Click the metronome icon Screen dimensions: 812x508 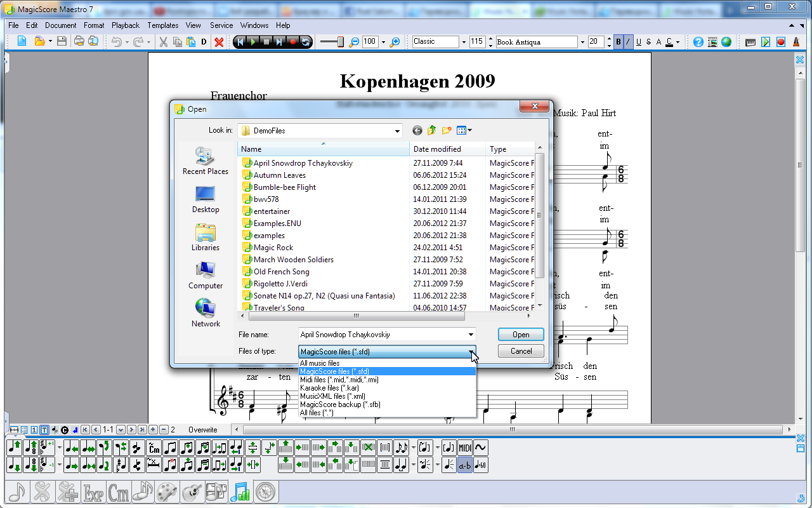click(x=796, y=42)
